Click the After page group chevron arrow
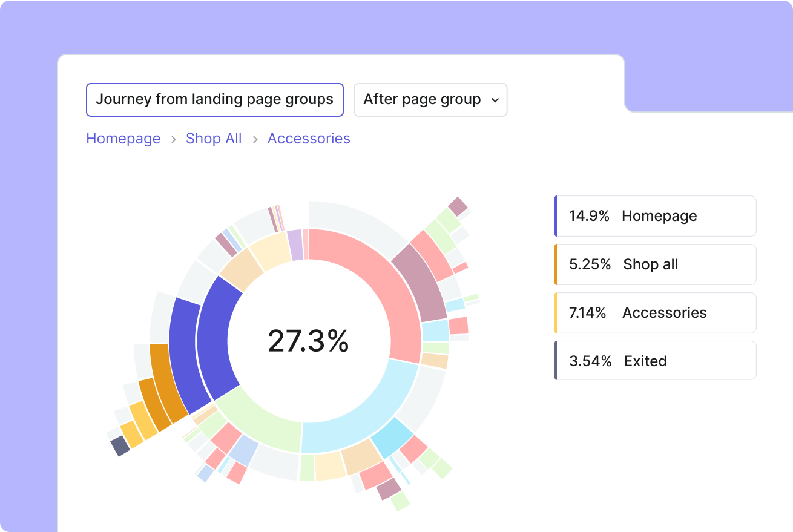 pyautogui.click(x=495, y=100)
